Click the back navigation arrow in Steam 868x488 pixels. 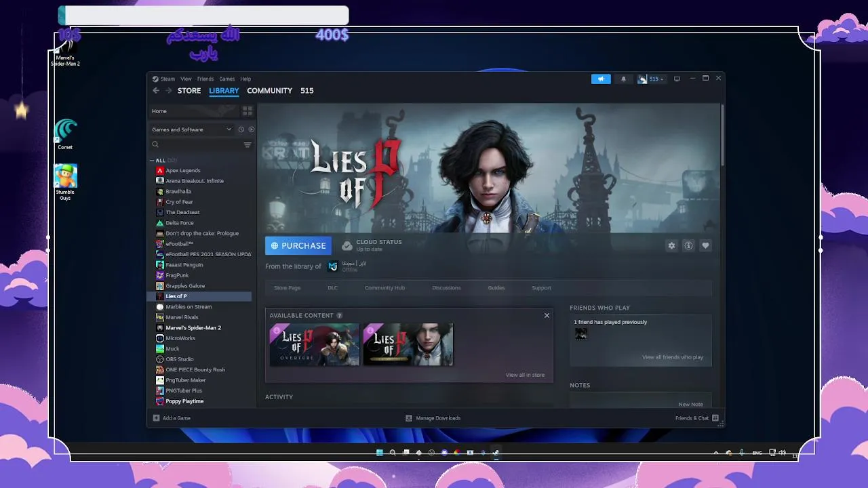point(156,91)
